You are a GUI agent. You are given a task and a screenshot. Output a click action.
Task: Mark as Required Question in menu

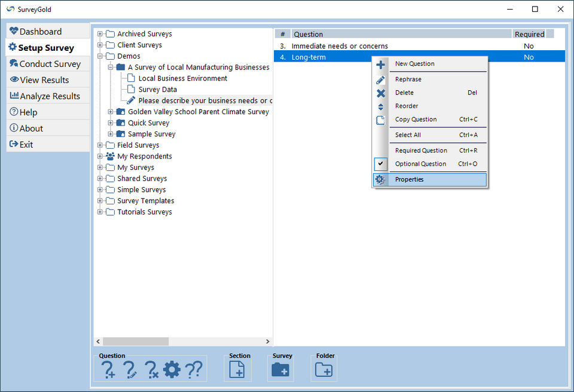coord(430,151)
